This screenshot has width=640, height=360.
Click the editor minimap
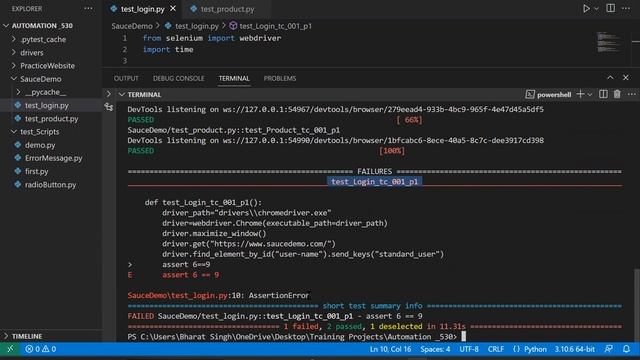608,42
